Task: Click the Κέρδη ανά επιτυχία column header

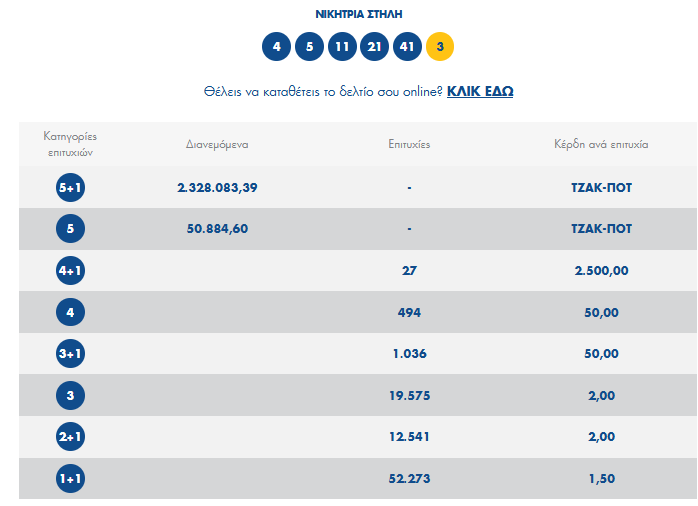Action: (601, 144)
